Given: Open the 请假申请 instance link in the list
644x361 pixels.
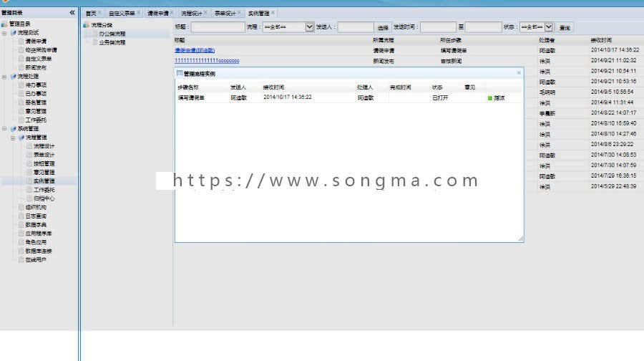Looking at the screenshot, I should [195, 50].
